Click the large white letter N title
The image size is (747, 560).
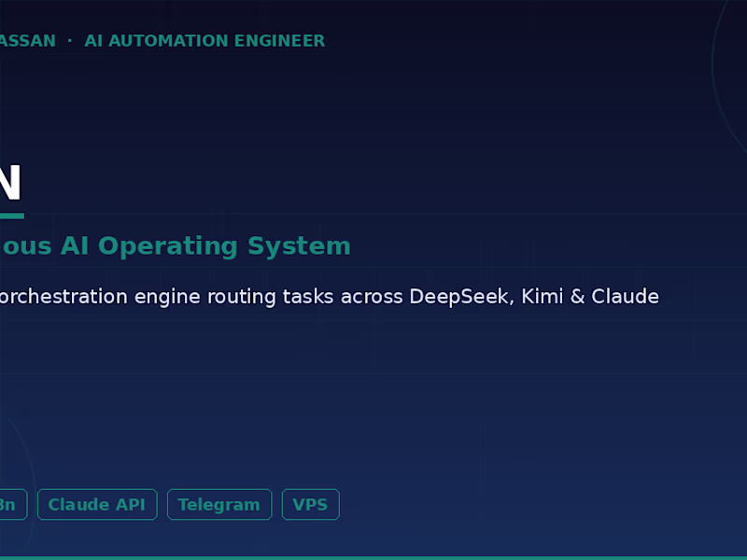point(9,184)
